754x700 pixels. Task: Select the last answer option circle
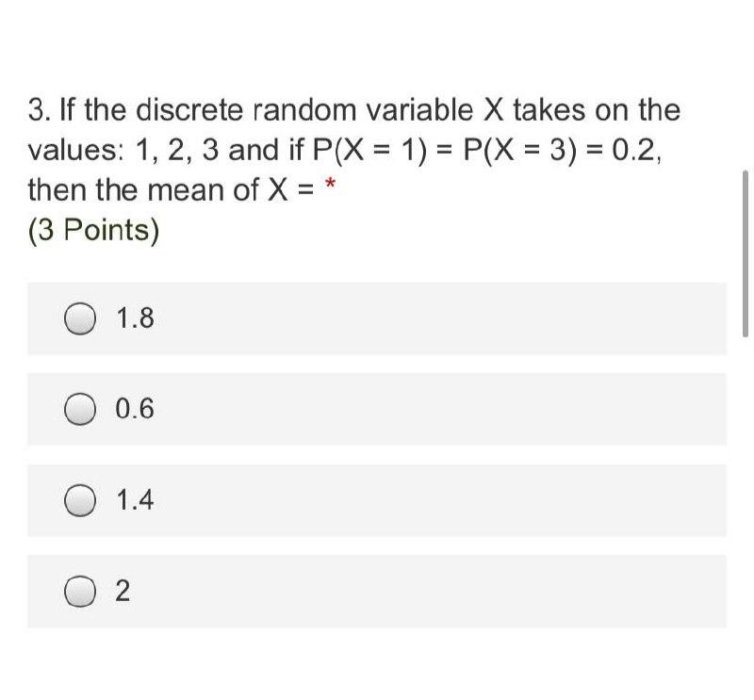[82, 591]
